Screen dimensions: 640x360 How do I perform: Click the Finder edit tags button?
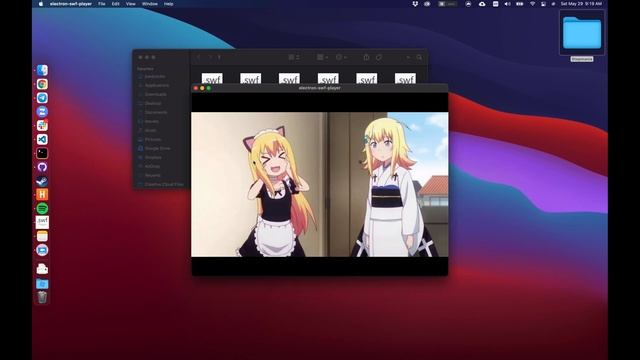(x=379, y=57)
